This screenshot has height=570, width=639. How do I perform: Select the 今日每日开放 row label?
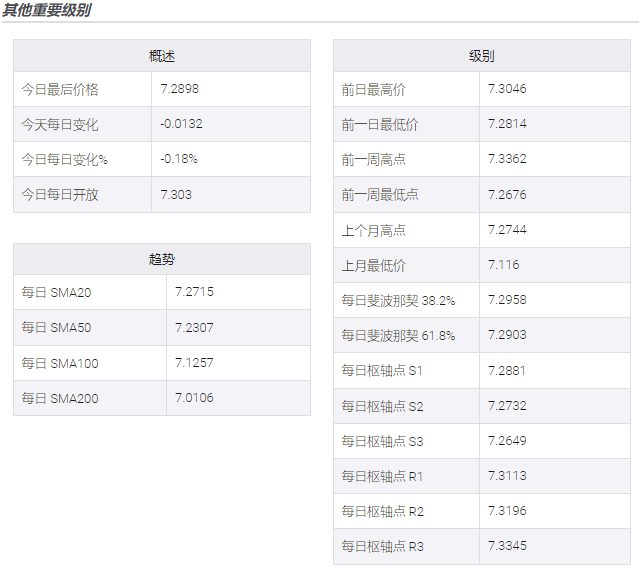60,195
